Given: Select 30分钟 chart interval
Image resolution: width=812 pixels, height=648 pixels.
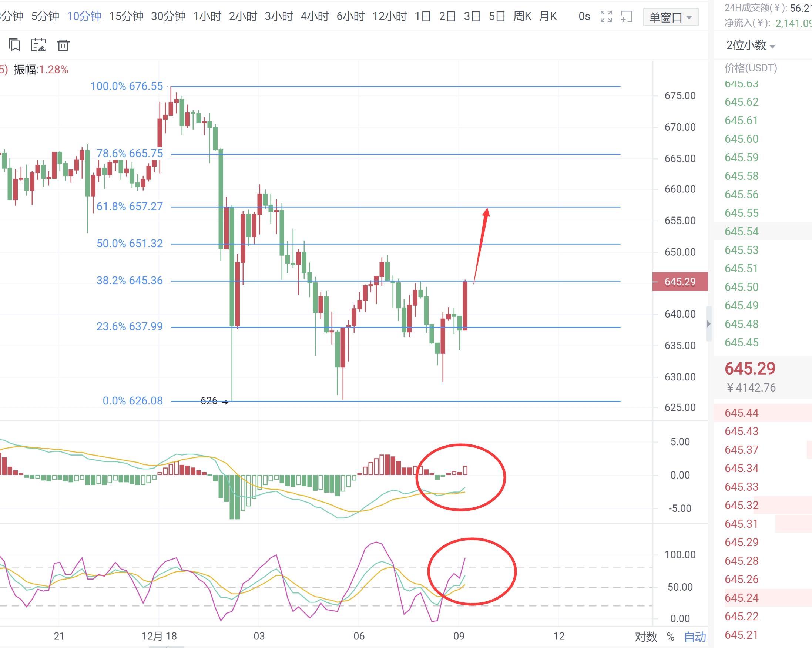Looking at the screenshot, I should [x=168, y=16].
